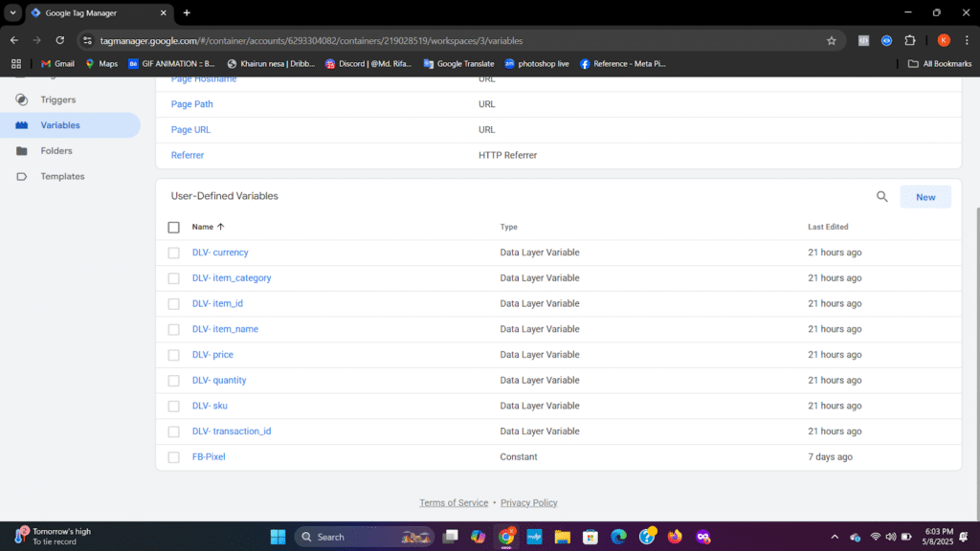
Task: Click Chrome icon in taskbar
Action: (x=506, y=537)
